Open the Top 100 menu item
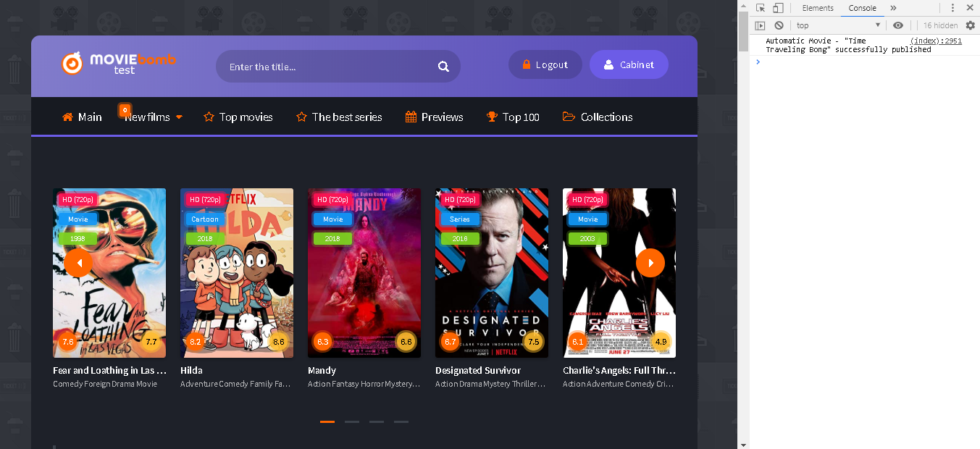980x449 pixels. click(x=513, y=117)
